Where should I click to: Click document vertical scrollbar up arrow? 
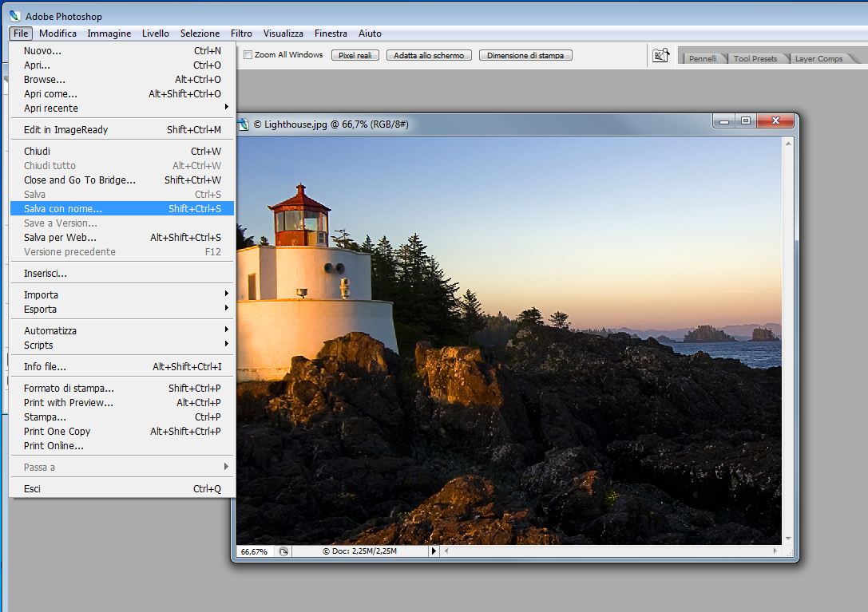788,144
